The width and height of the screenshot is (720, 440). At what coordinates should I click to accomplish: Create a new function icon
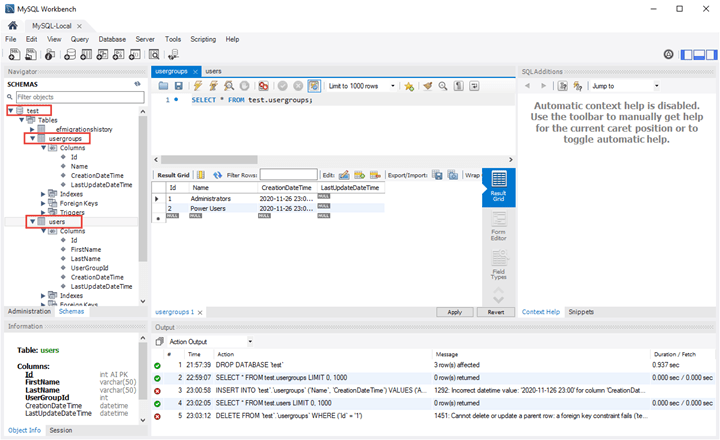(134, 55)
